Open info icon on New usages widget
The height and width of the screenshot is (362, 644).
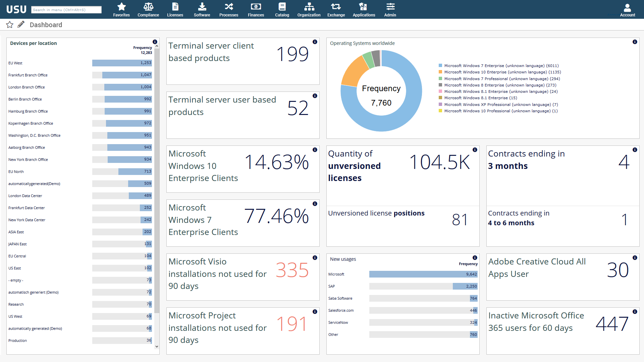(475, 258)
